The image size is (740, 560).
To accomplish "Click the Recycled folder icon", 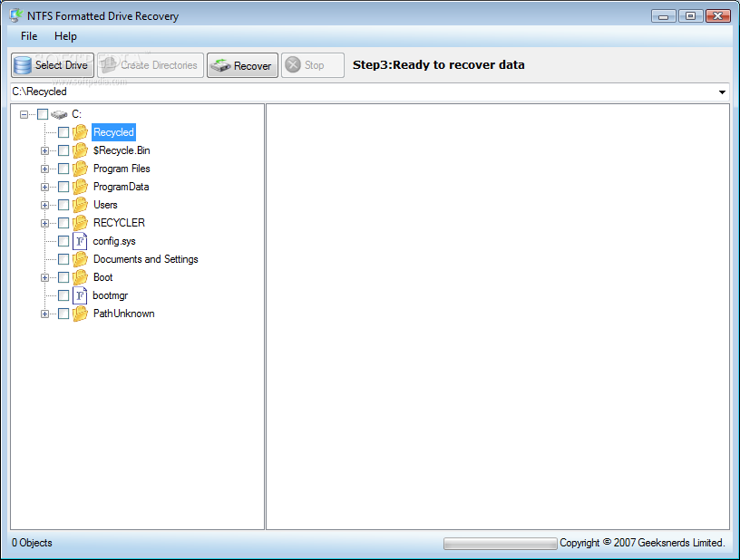I will coord(80,132).
